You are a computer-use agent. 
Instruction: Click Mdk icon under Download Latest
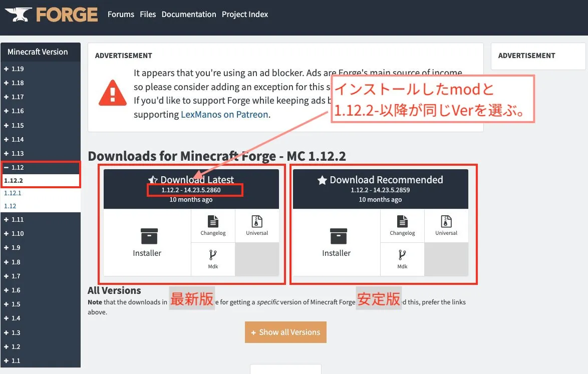tap(213, 255)
